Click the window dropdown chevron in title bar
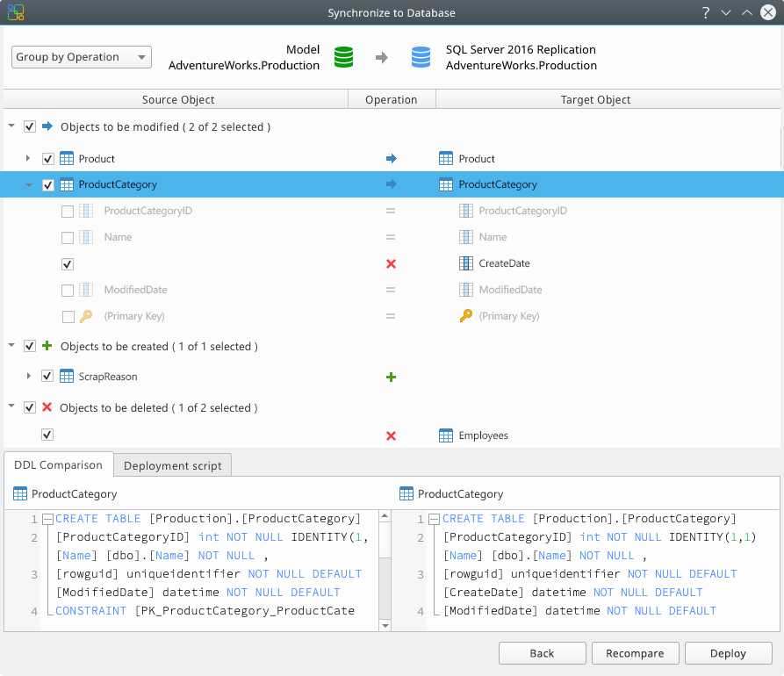Viewport: 784px width, 676px height. (726, 12)
